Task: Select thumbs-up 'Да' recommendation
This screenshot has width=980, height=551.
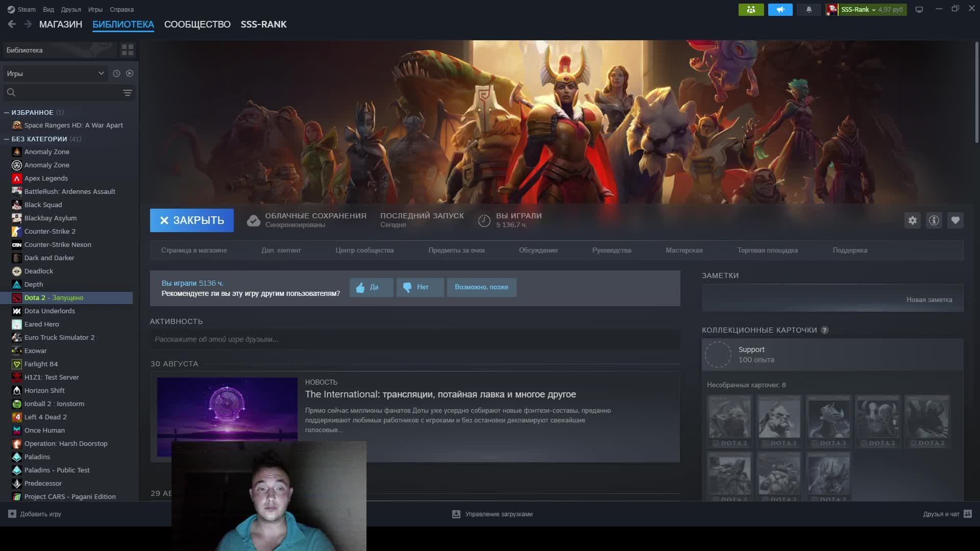Action: pyautogui.click(x=371, y=287)
